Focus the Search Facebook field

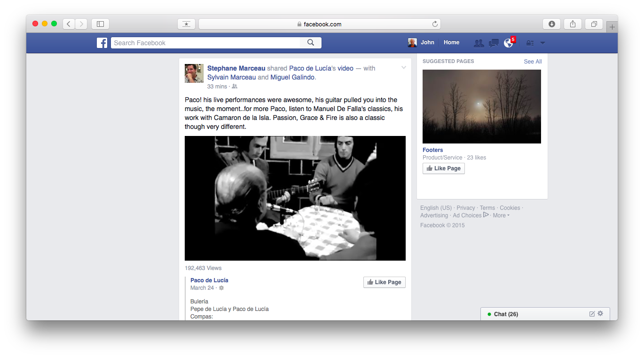point(206,43)
